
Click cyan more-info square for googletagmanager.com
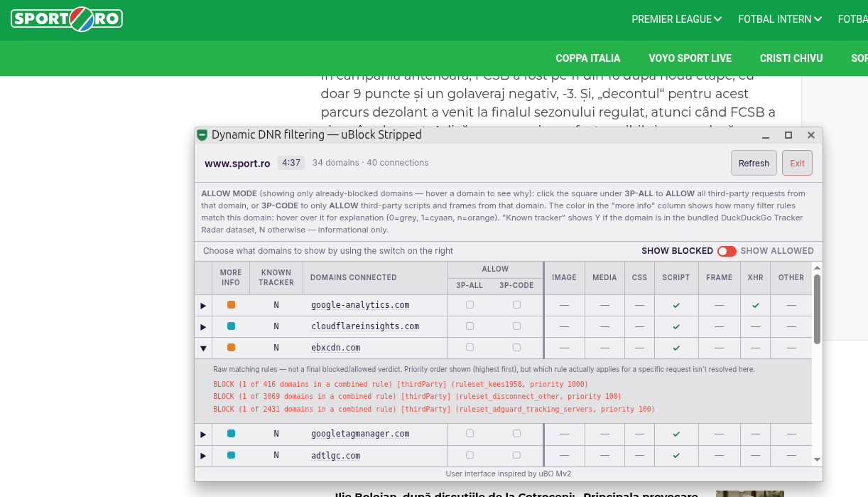(231, 434)
